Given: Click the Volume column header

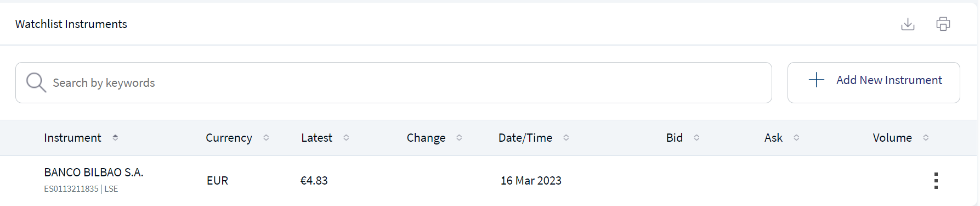Looking at the screenshot, I should tap(892, 138).
